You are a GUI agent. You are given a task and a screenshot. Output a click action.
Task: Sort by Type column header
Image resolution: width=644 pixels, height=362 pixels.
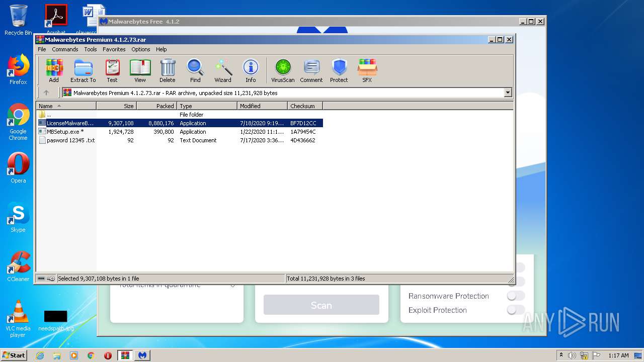click(207, 106)
